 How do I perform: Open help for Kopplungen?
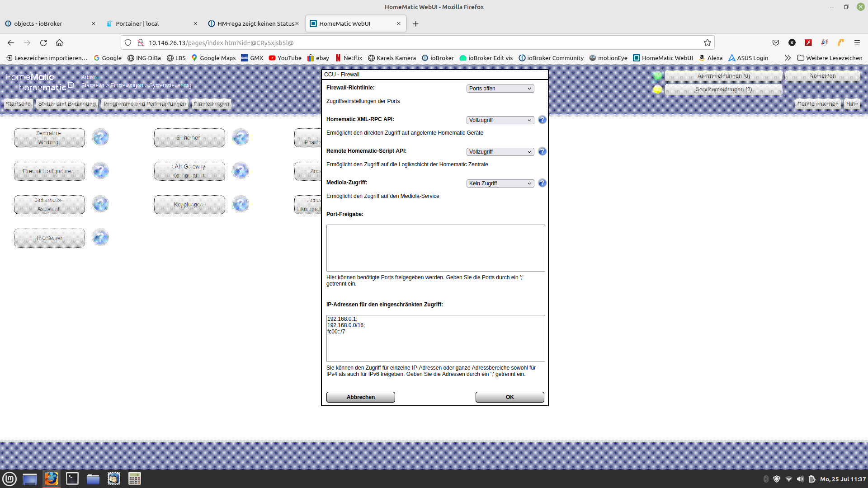point(241,204)
